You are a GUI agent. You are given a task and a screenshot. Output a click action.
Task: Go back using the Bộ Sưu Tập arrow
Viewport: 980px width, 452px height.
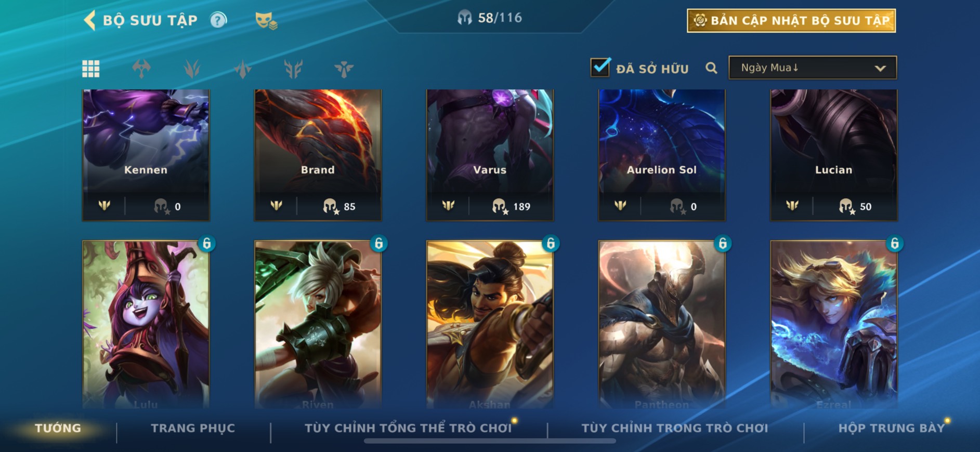pyautogui.click(x=89, y=20)
